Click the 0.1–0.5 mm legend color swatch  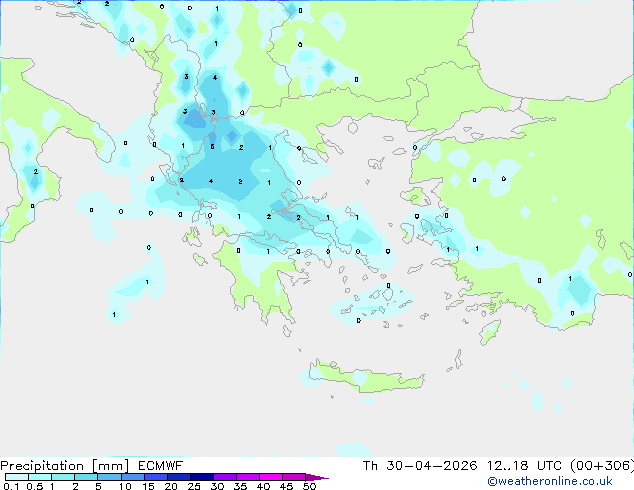click(x=17, y=477)
